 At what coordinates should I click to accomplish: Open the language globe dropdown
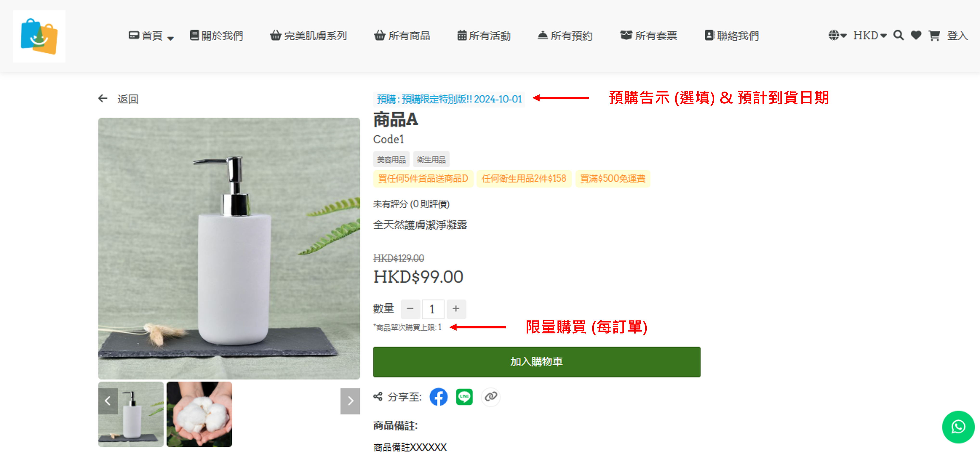pos(837,35)
